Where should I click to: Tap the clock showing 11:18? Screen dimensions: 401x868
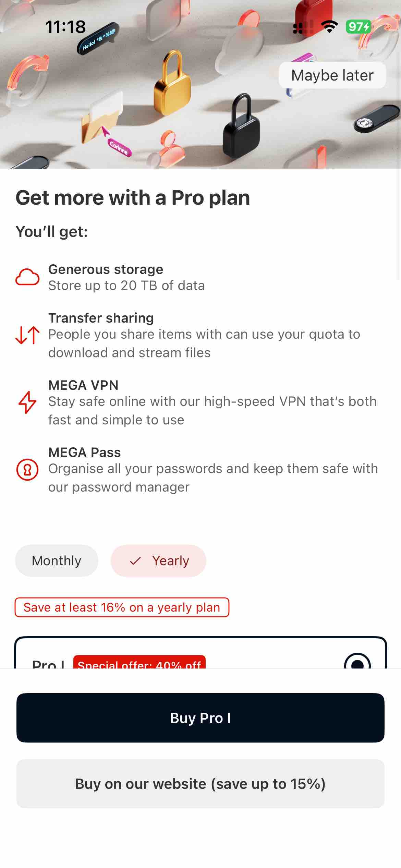point(65,27)
